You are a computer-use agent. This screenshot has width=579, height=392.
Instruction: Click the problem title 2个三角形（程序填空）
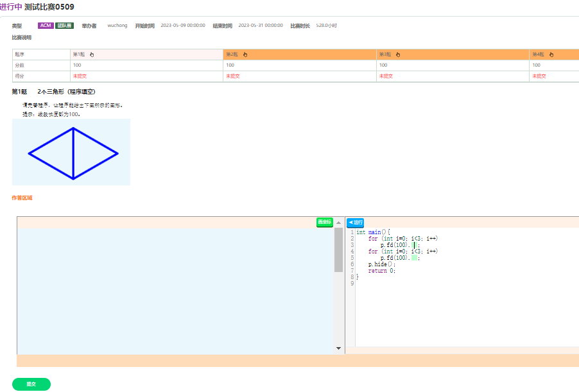tap(67, 92)
